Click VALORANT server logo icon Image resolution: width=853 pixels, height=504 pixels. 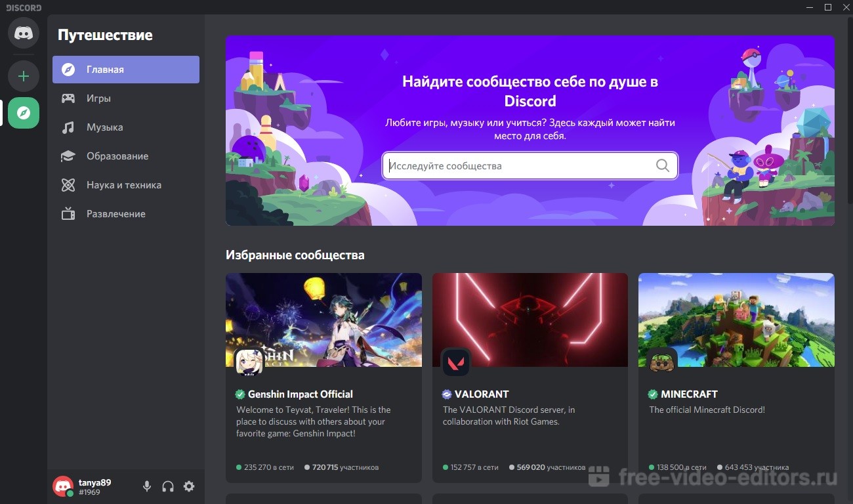[456, 362]
